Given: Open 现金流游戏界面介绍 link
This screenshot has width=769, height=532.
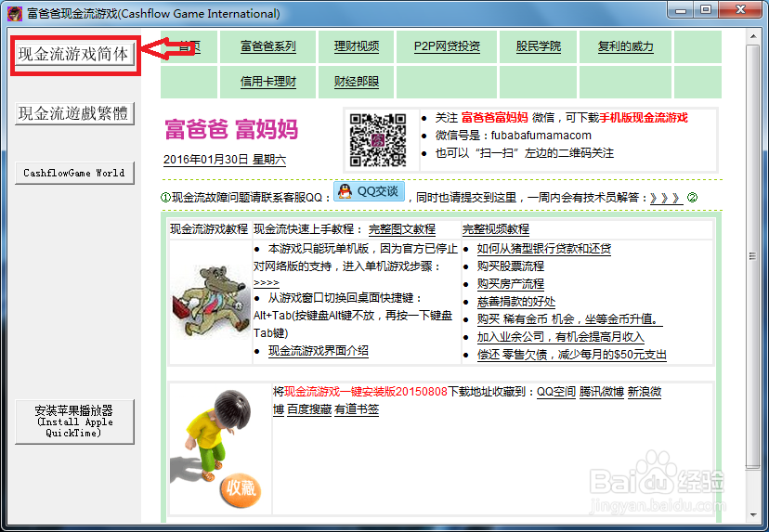Looking at the screenshot, I should tap(318, 351).
